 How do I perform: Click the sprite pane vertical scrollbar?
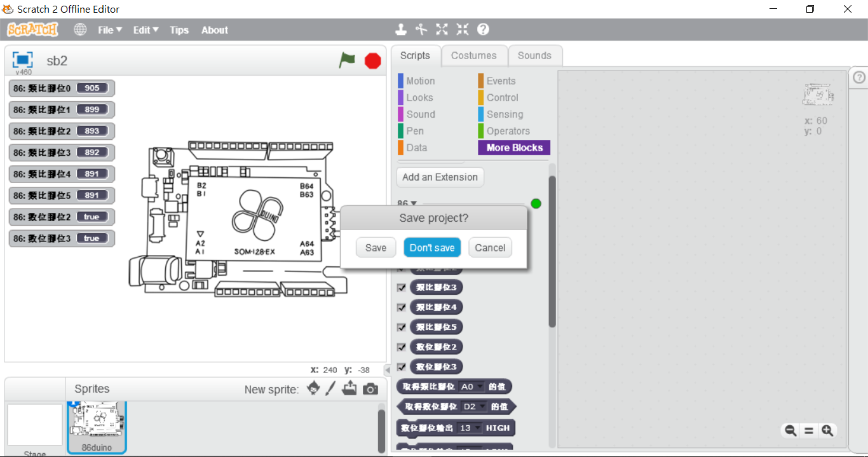pyautogui.click(x=381, y=430)
